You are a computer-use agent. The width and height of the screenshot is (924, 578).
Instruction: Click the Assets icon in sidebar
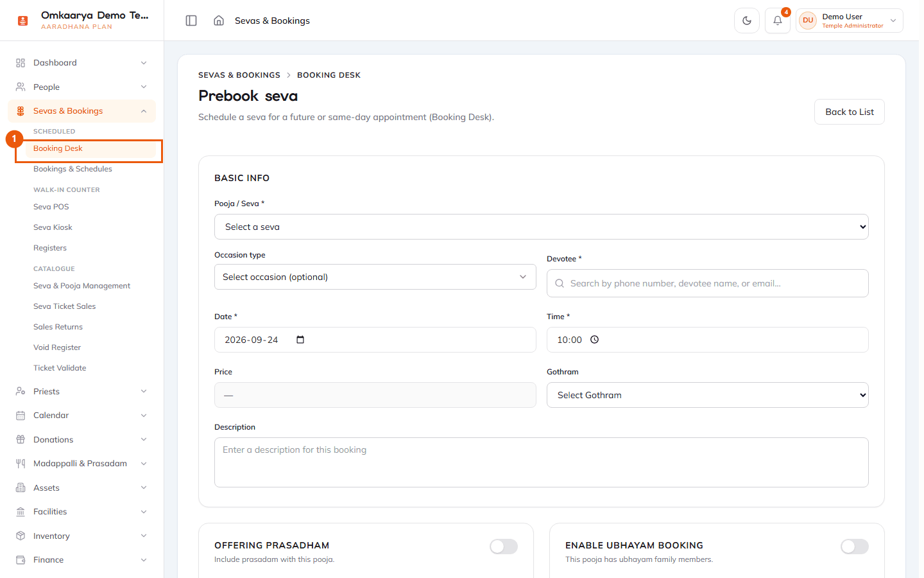click(21, 487)
